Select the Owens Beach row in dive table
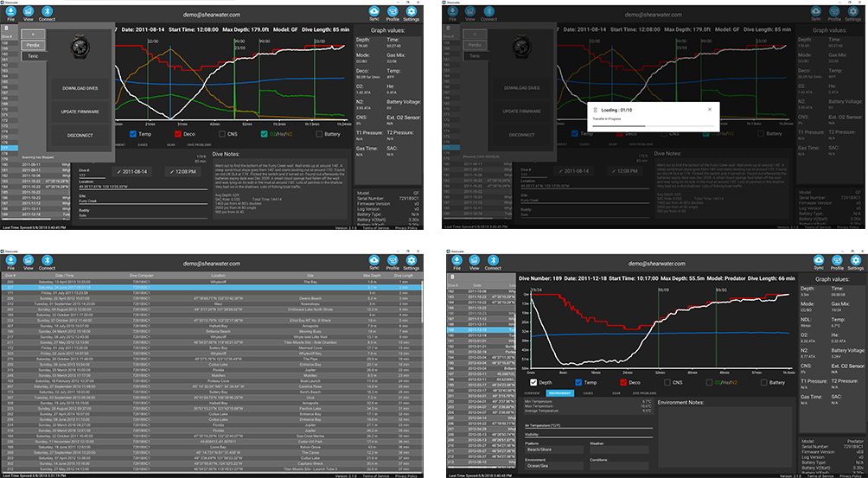The width and height of the screenshot is (868, 478). [211, 298]
